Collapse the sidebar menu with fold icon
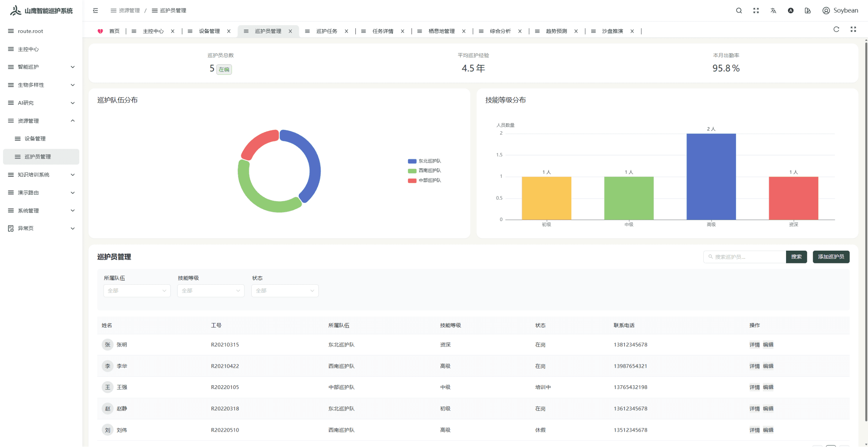 (95, 10)
